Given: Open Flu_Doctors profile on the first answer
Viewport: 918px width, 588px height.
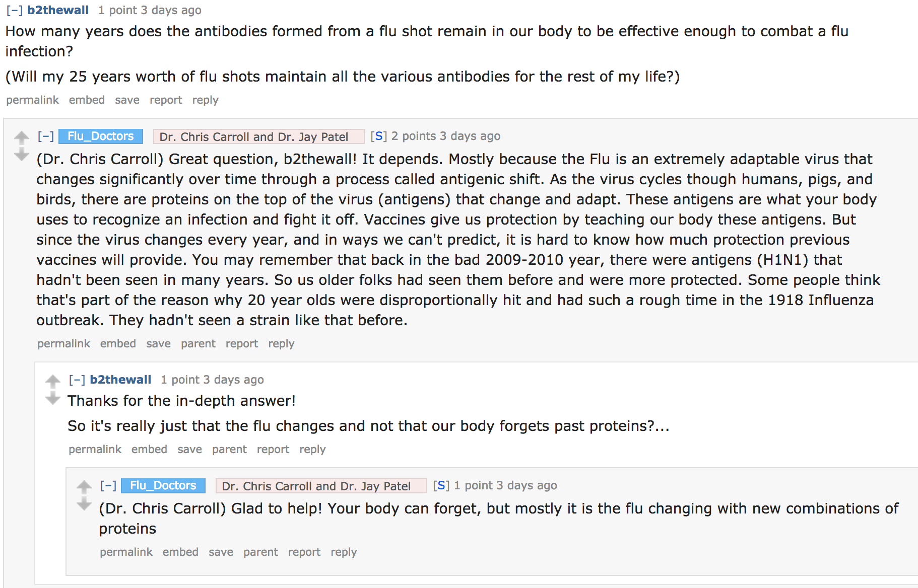Looking at the screenshot, I should pyautogui.click(x=101, y=136).
